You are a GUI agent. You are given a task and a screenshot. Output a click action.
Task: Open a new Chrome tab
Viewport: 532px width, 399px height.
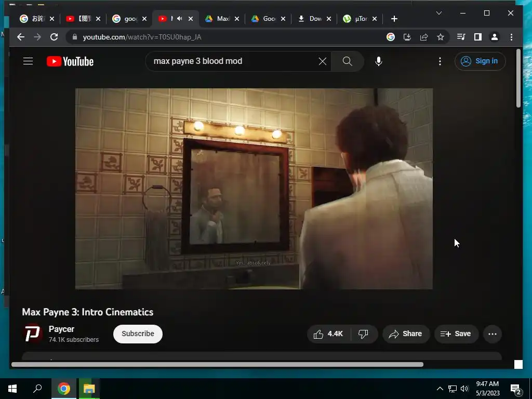coord(394,19)
